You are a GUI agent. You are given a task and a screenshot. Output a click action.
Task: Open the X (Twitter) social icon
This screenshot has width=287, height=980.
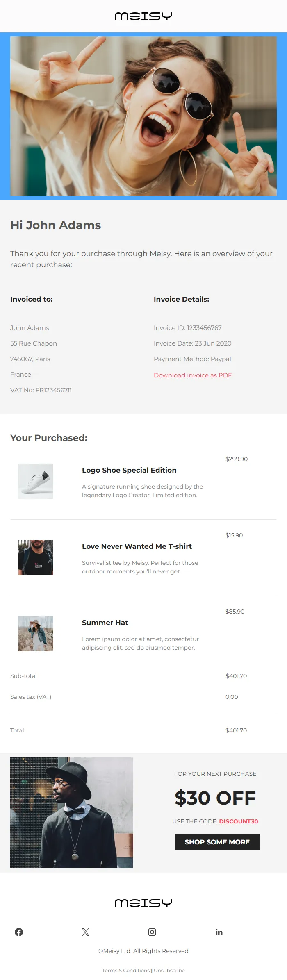click(86, 932)
